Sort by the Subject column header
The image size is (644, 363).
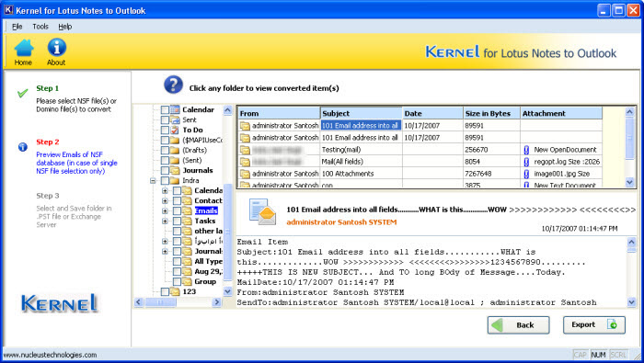(361, 113)
